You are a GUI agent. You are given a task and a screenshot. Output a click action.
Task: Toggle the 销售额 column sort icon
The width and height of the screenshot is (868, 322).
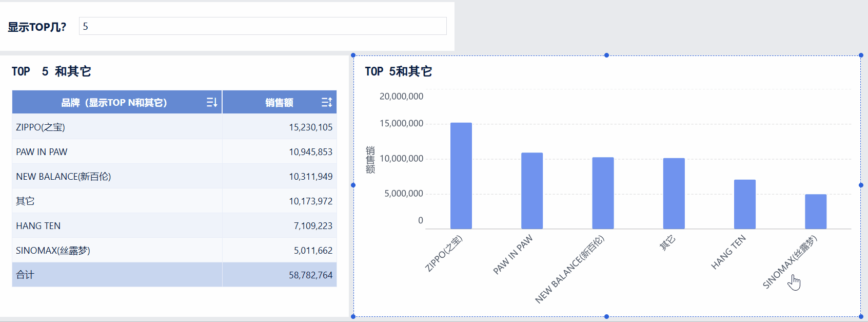[x=327, y=102]
